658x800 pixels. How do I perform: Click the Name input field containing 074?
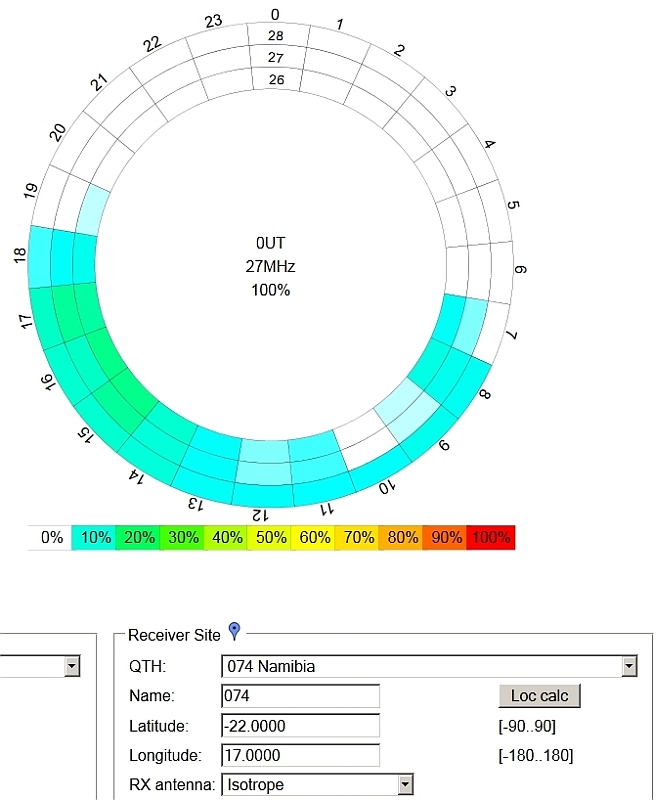tap(300, 696)
